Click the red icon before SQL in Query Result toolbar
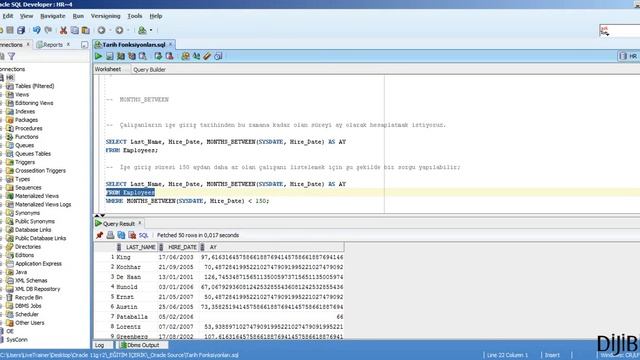This screenshot has width=640, height=360. click(x=132, y=235)
